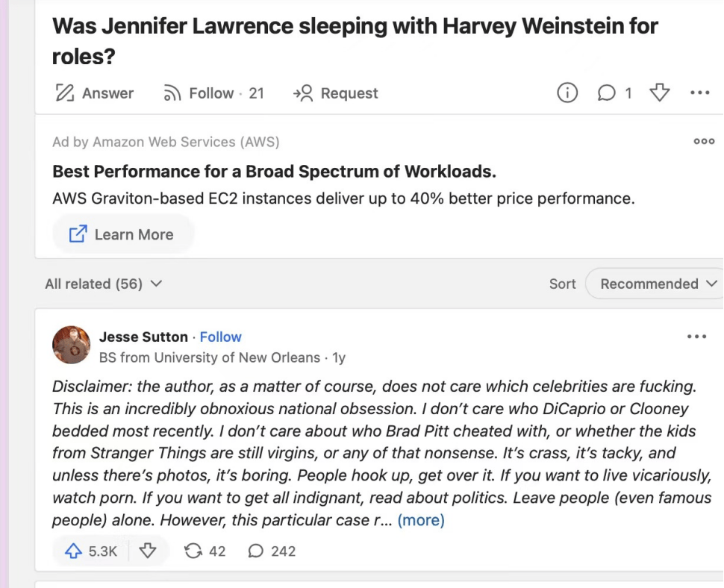Open Jesse Sutton's answer options menu
Screen dimensions: 724x588
(696, 337)
